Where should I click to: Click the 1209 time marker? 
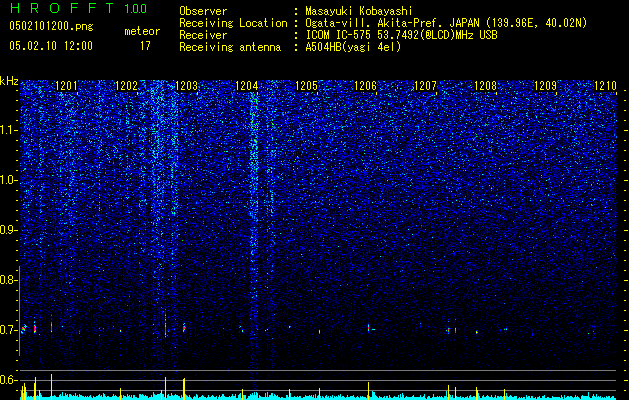[546, 86]
